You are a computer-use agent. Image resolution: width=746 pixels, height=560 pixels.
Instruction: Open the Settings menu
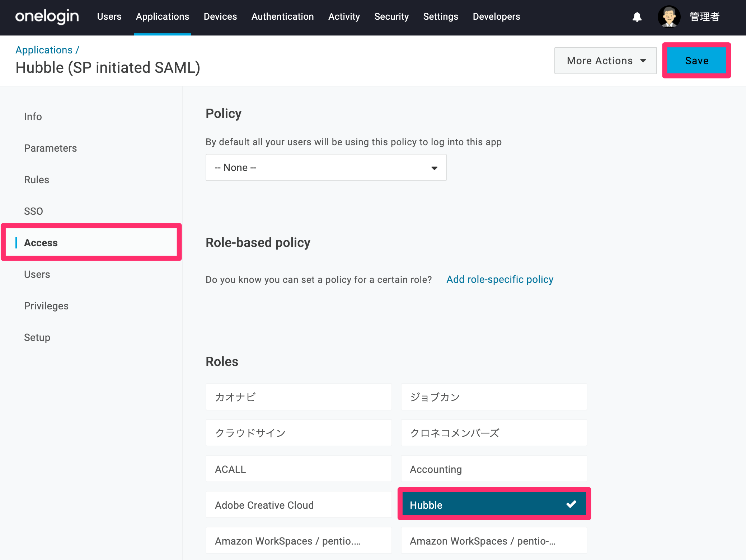441,16
